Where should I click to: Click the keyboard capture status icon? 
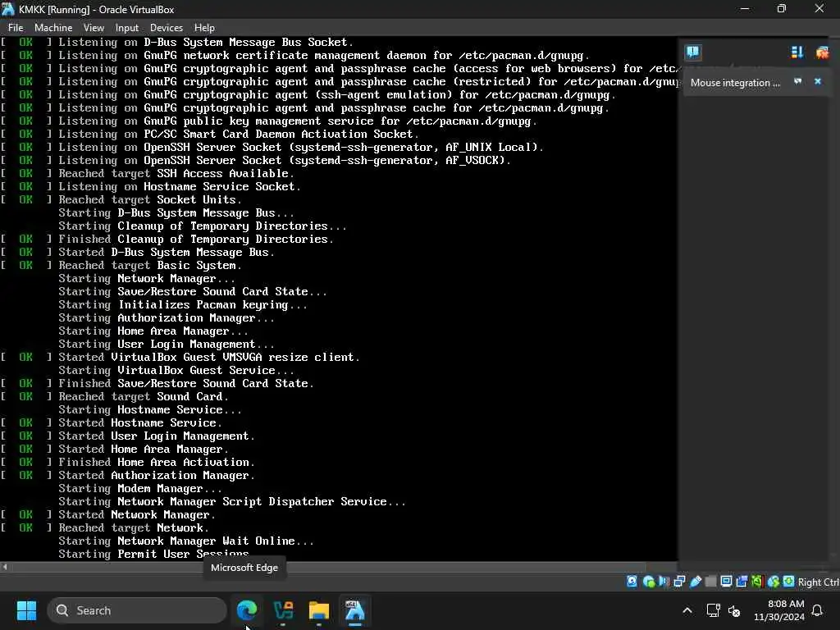click(788, 582)
